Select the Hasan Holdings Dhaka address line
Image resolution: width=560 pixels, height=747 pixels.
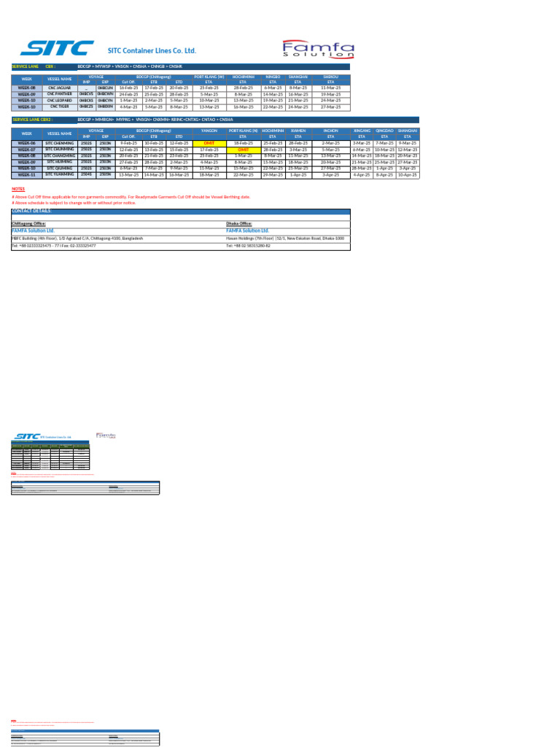285,239
